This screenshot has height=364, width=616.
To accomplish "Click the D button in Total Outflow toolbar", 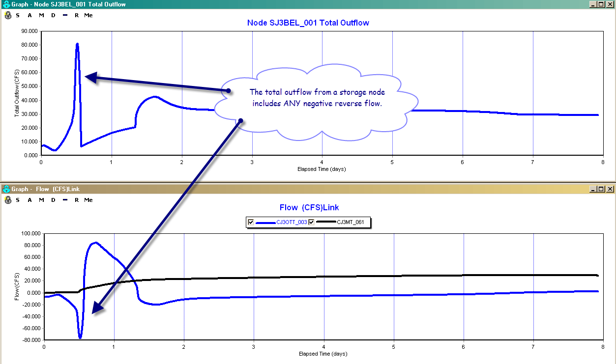I will click(x=54, y=15).
